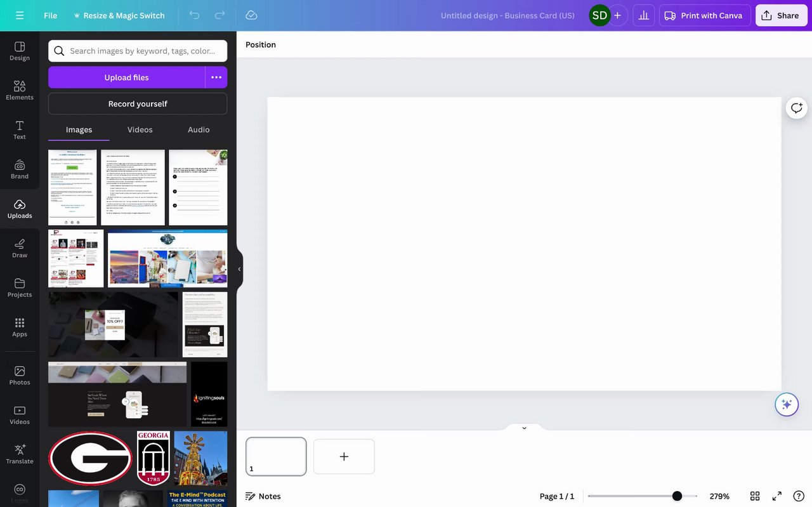
Task: Open the hamburger main menu
Action: pyautogui.click(x=20, y=15)
